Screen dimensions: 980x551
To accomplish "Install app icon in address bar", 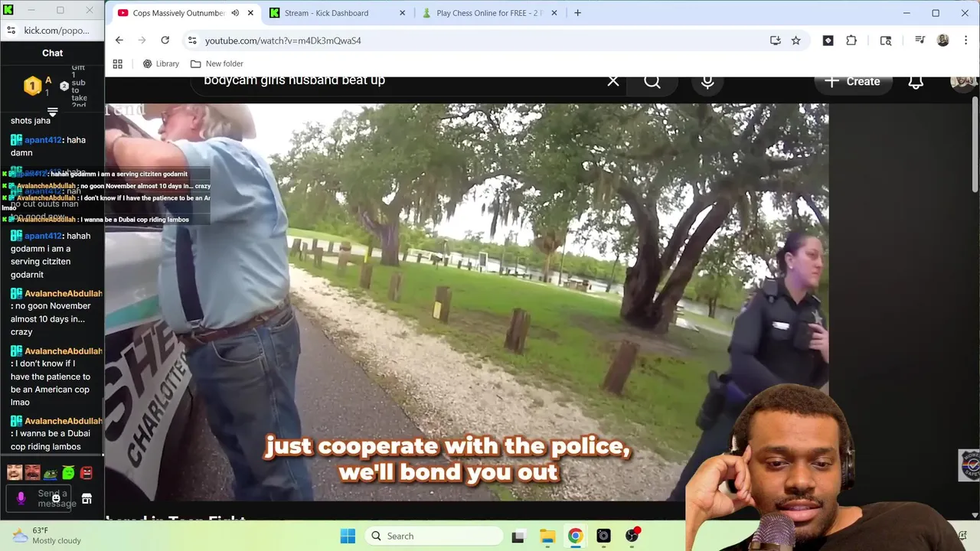I will pyautogui.click(x=775, y=41).
